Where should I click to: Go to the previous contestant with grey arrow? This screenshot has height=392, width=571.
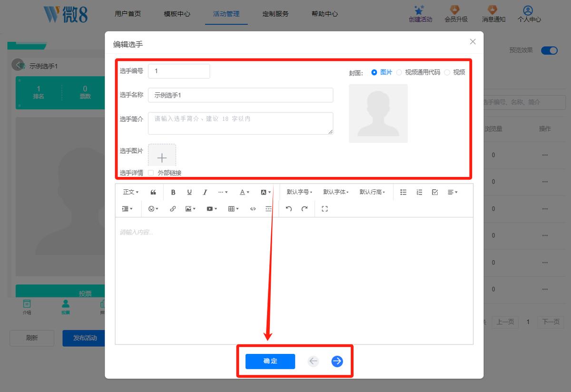313,361
